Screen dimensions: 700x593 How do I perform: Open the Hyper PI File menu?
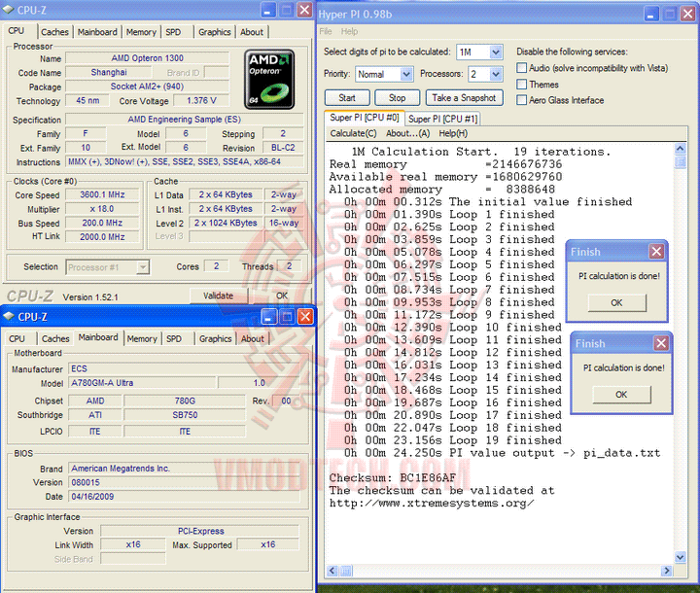[x=326, y=31]
